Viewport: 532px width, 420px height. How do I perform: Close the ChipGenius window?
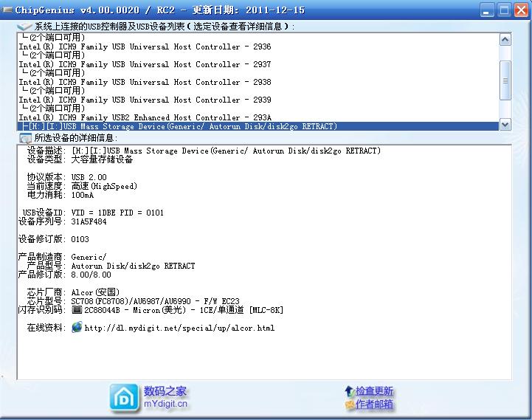click(x=521, y=10)
